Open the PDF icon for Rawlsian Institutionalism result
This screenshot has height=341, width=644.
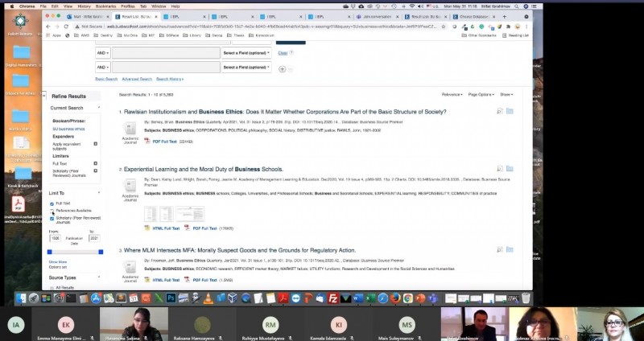point(147,142)
